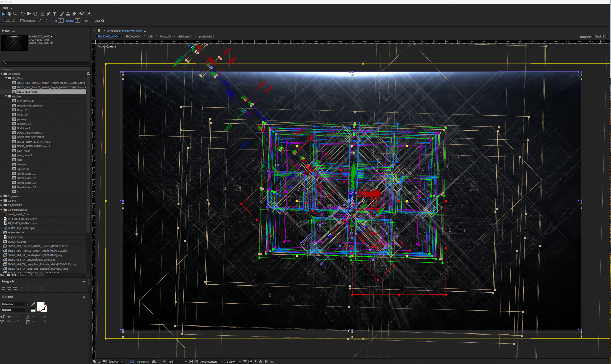Screen dimensions: 611x364
Task: Click the Character panel eyedropper
Action: tap(33, 304)
